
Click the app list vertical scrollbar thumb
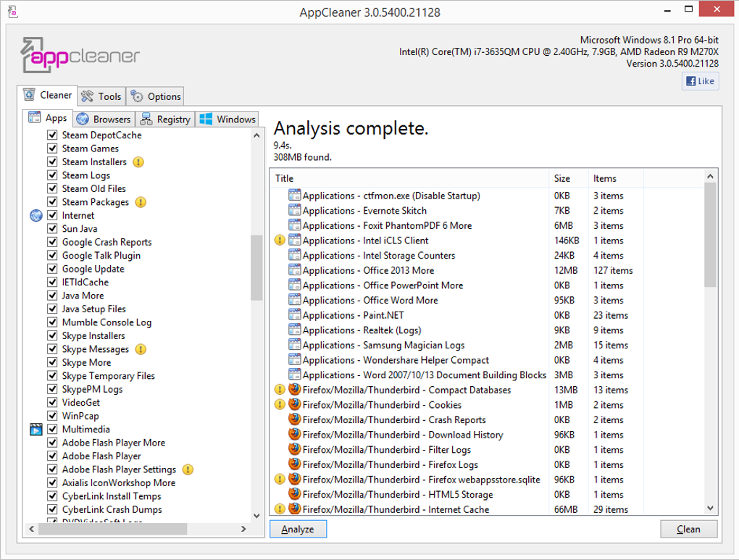256,268
